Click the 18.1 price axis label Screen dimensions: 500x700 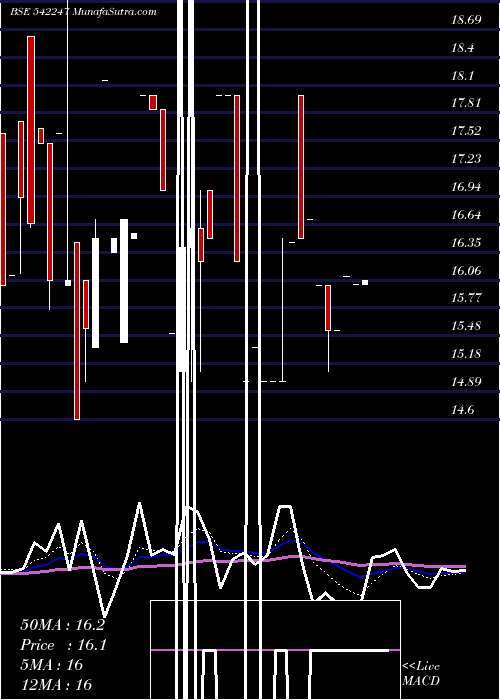462,76
